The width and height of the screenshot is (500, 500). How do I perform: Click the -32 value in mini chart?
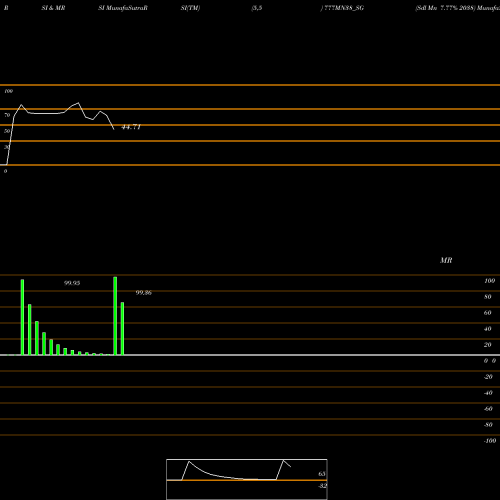pyautogui.click(x=322, y=486)
